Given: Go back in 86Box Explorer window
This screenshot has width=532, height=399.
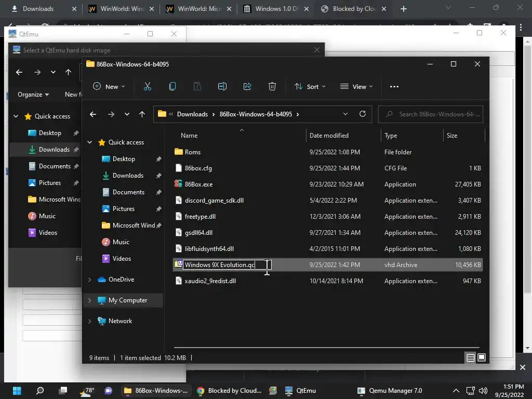Looking at the screenshot, I should [x=93, y=114].
